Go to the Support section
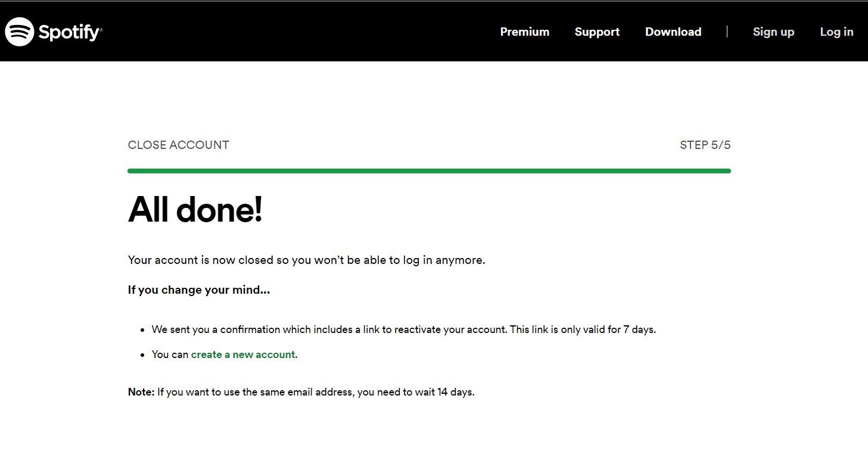 click(597, 32)
